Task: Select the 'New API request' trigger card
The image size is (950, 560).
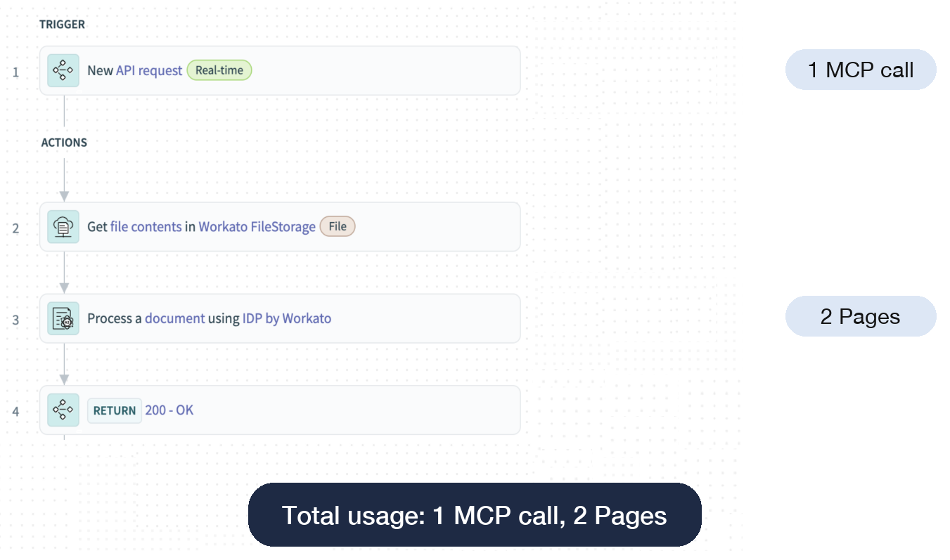Action: point(280,70)
